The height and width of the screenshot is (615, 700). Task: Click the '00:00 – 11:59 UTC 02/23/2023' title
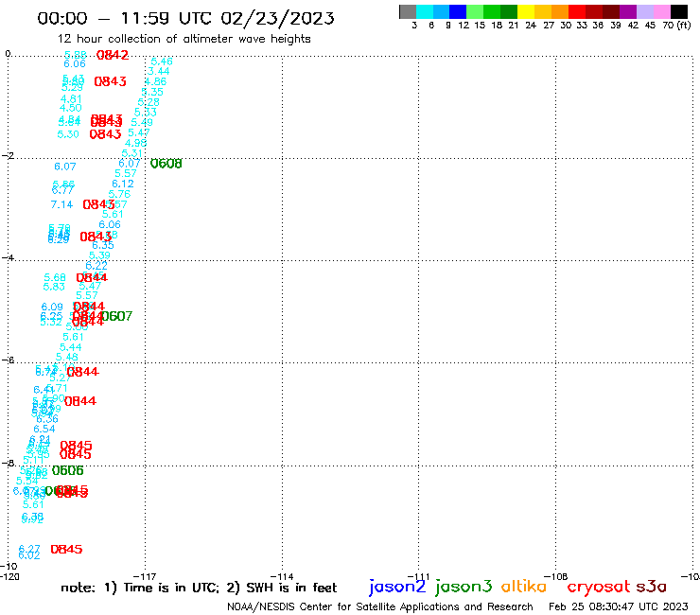[185, 18]
